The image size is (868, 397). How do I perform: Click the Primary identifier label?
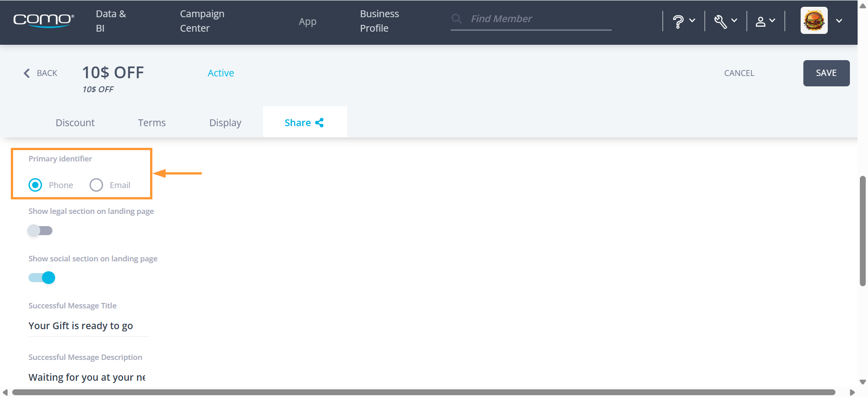60,159
